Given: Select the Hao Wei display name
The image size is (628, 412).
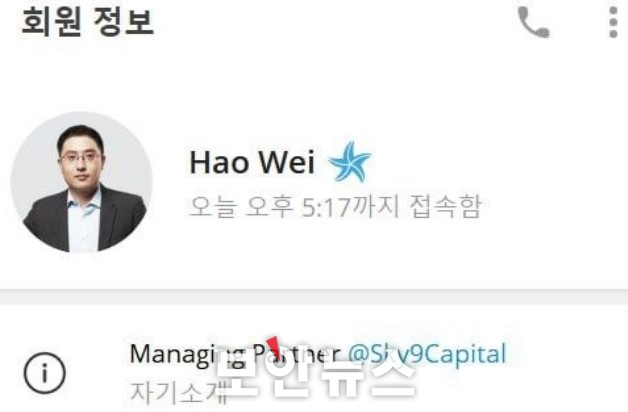Looking at the screenshot, I should [252, 162].
